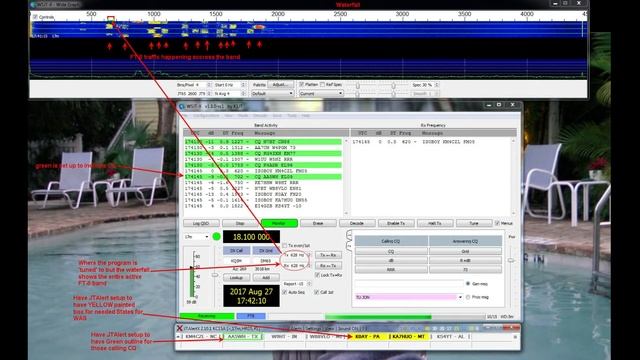Viewport: 640px width, 360px height.
Task: Toggle the Auto Seq checkbox
Action: (285, 292)
